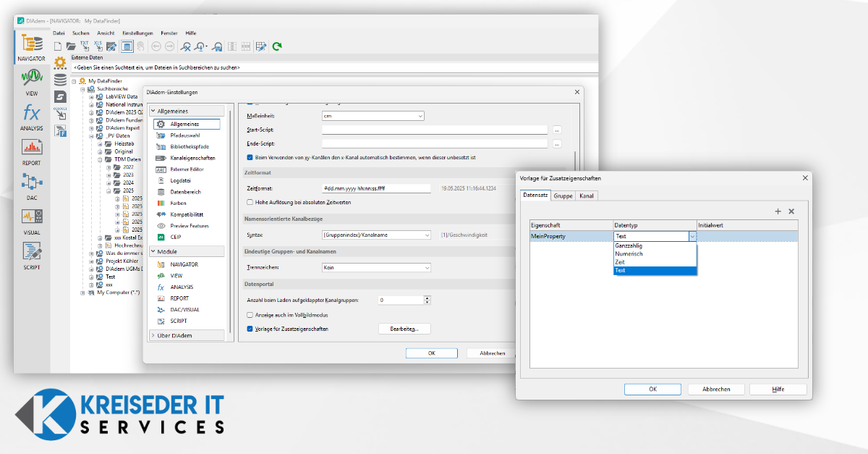868x454 pixels.
Task: Click the TXT import toolbar icon
Action: tap(85, 46)
